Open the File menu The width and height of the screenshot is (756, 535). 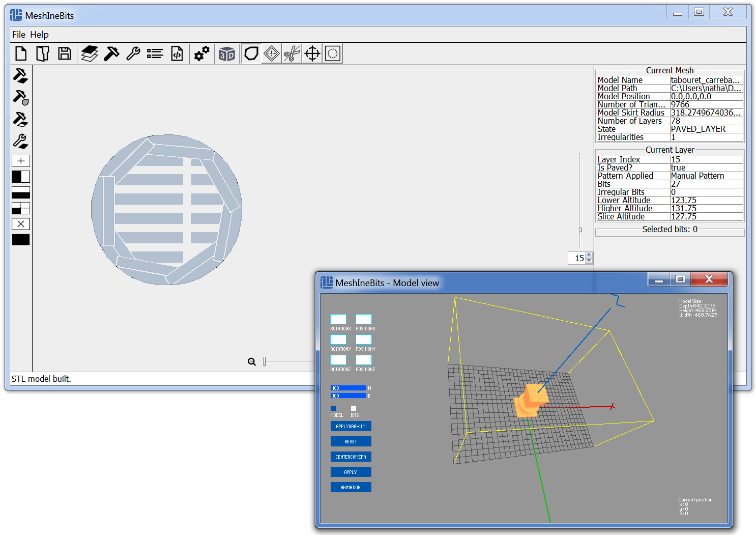tap(19, 35)
